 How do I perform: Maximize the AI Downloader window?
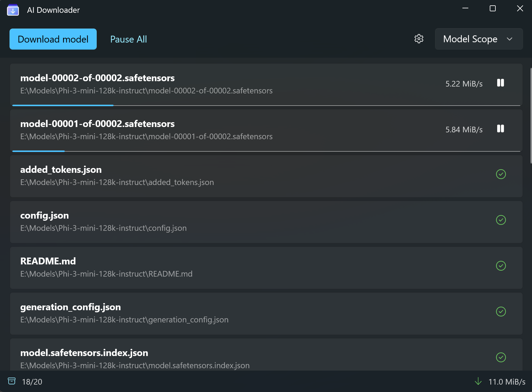(x=493, y=8)
